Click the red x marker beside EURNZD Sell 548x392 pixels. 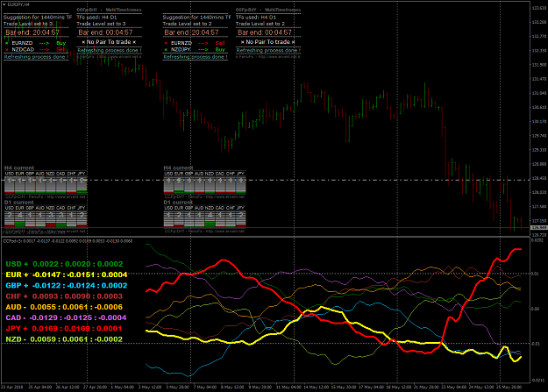click(x=166, y=43)
